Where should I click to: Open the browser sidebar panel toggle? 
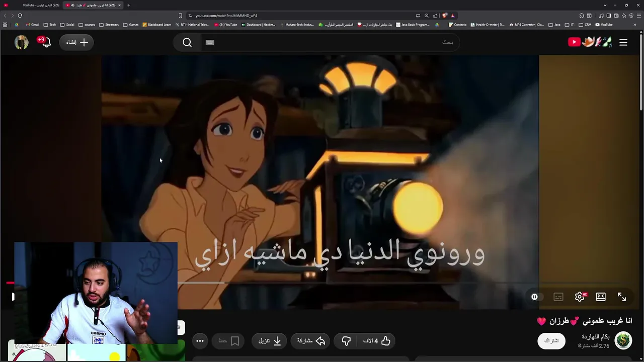(x=608, y=16)
